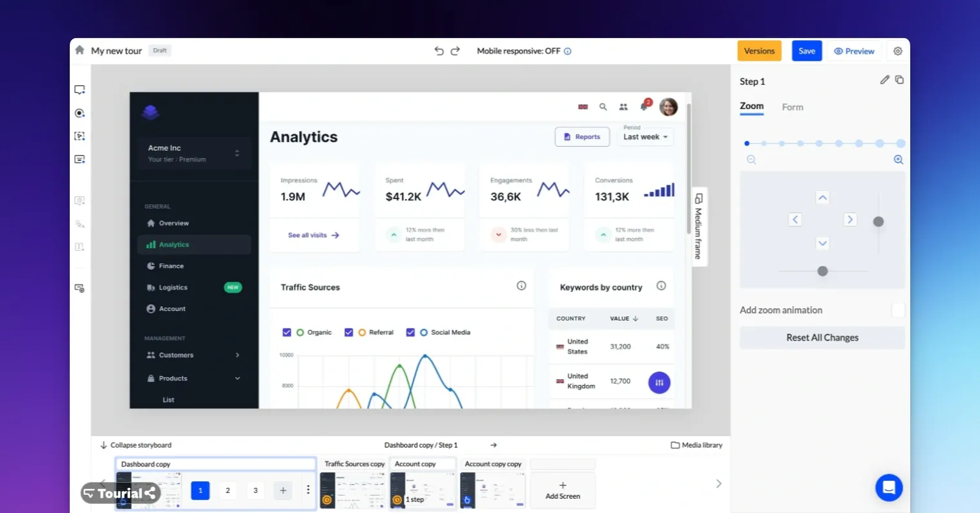Select Finance in the sidebar menu
This screenshot has width=980, height=513.
click(171, 266)
